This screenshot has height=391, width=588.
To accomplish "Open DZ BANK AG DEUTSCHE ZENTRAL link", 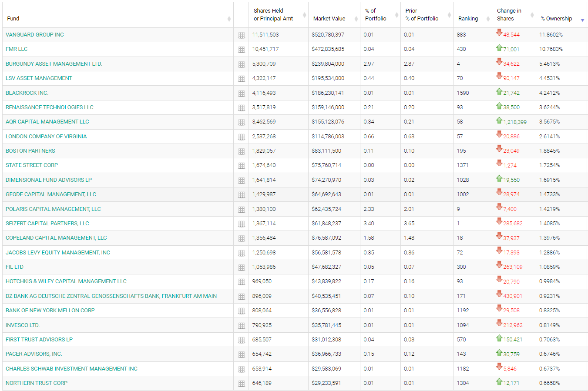I will (x=111, y=296).
